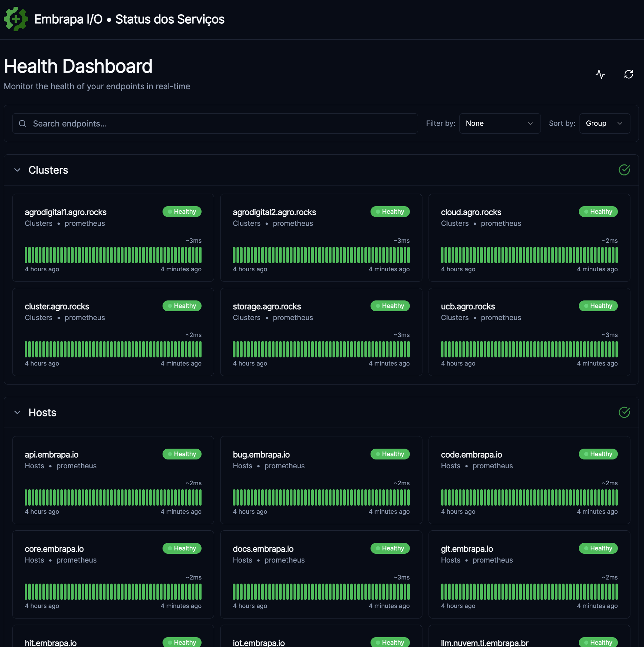Open cluster.agro.rocks endpoint details
Screen dimensions: 644x647
point(57,307)
